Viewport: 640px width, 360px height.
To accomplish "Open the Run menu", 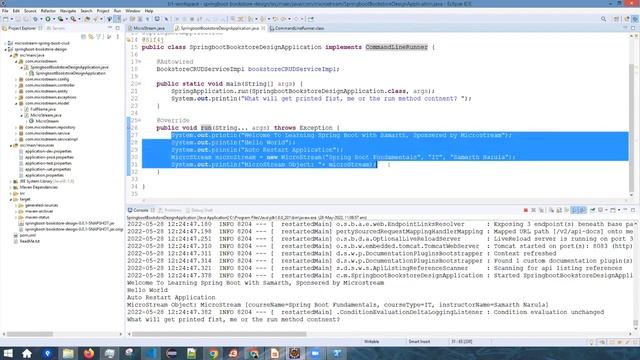I will click(x=117, y=11).
